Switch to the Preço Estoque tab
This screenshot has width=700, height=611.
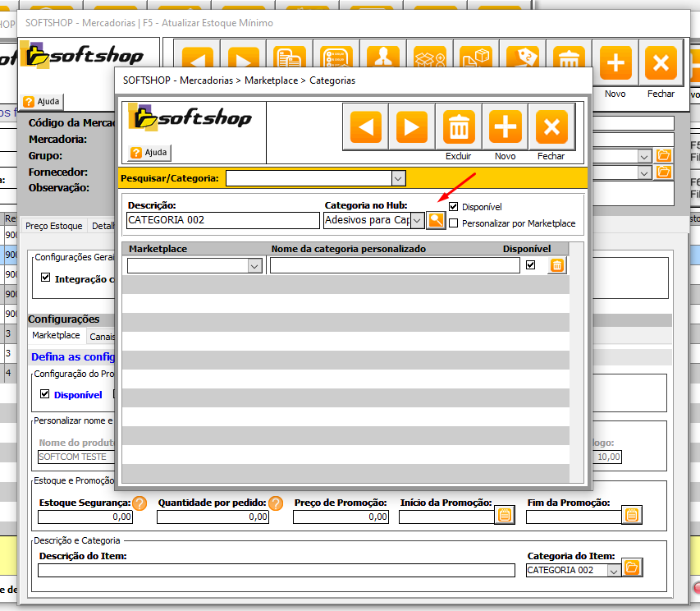coord(53,226)
